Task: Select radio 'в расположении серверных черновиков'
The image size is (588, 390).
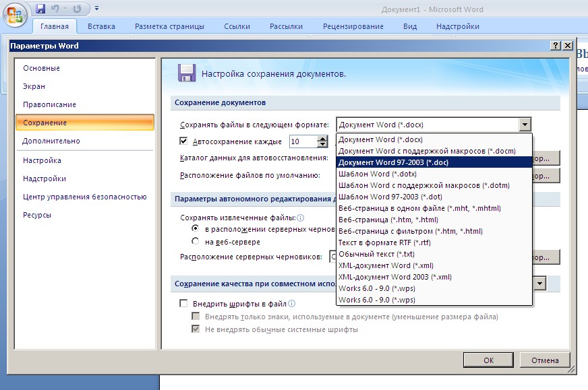Action: point(195,228)
